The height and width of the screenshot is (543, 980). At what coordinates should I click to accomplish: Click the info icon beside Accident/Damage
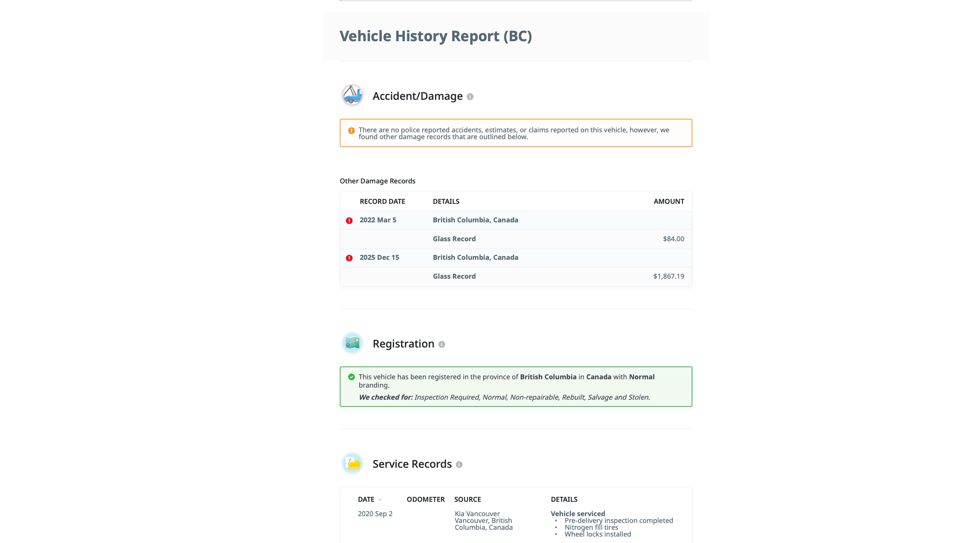[x=470, y=96]
